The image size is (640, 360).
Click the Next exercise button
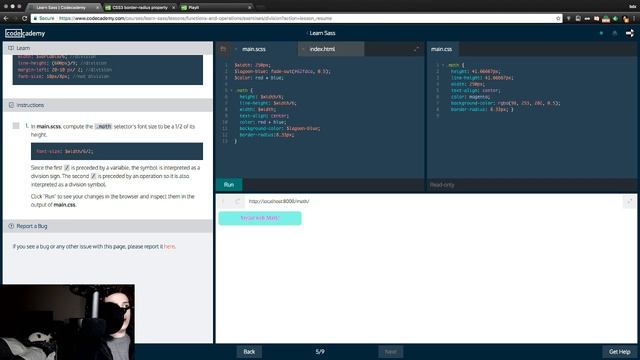click(x=390, y=351)
